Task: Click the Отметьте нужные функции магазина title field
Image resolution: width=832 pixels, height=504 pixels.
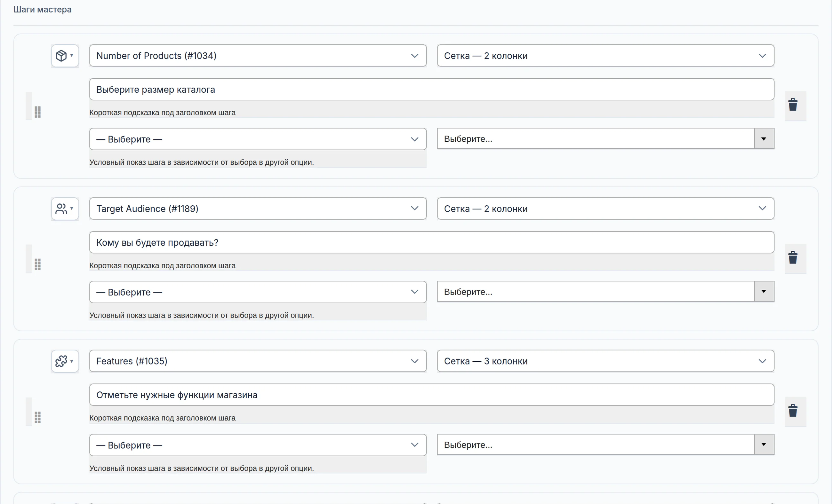Action: (432, 395)
